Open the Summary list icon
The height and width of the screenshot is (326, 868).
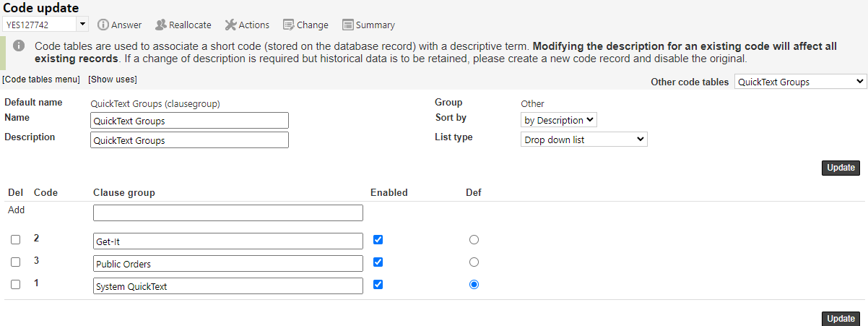click(x=347, y=25)
